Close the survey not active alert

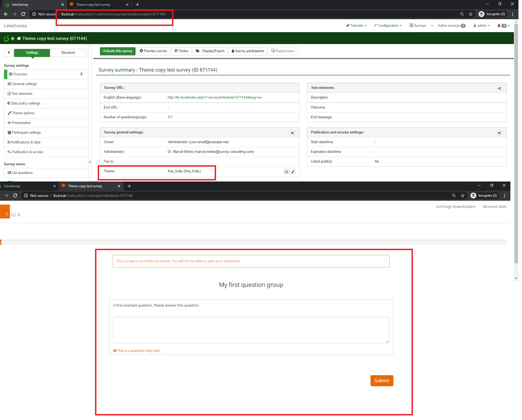[384, 261]
